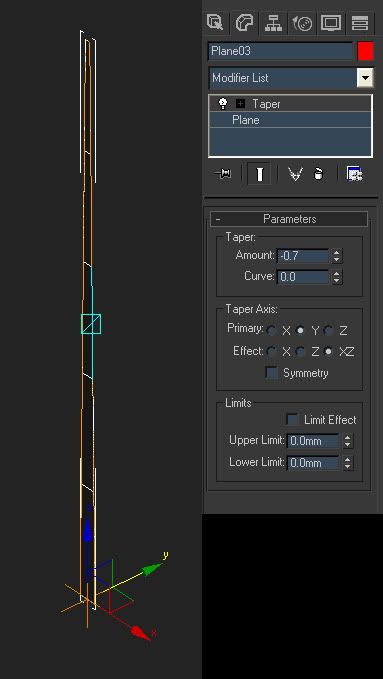Set Primary taper axis to Z
The image size is (383, 679).
pos(329,331)
